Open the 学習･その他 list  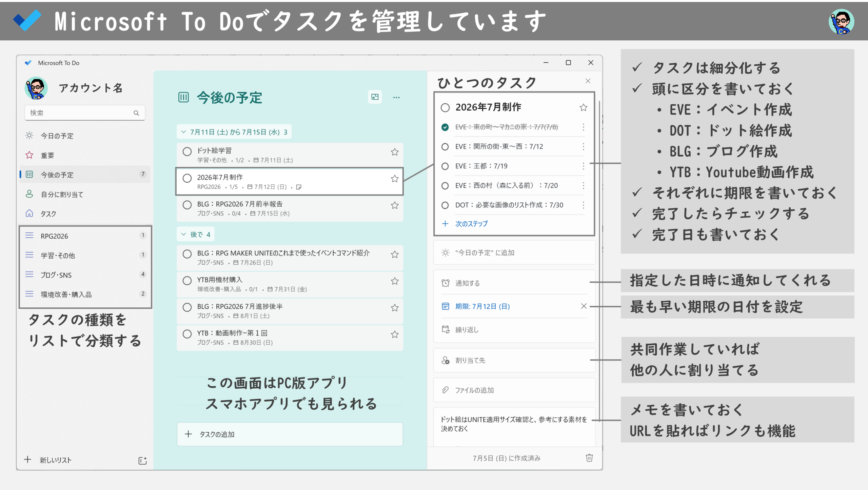[85, 256]
